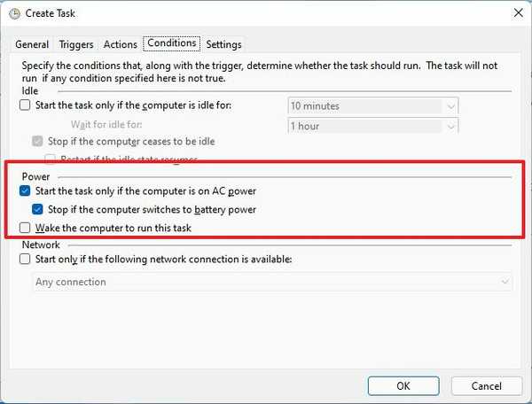Check start only if network connection is available

point(25,260)
